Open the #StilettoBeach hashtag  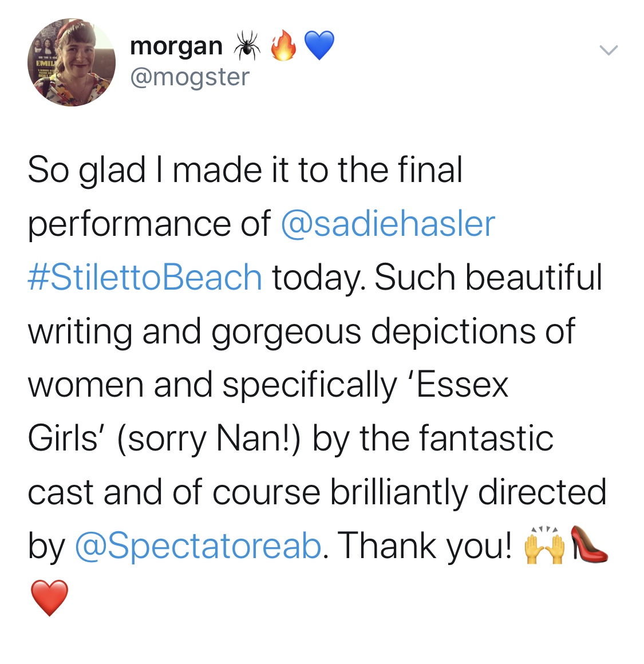click(x=145, y=277)
